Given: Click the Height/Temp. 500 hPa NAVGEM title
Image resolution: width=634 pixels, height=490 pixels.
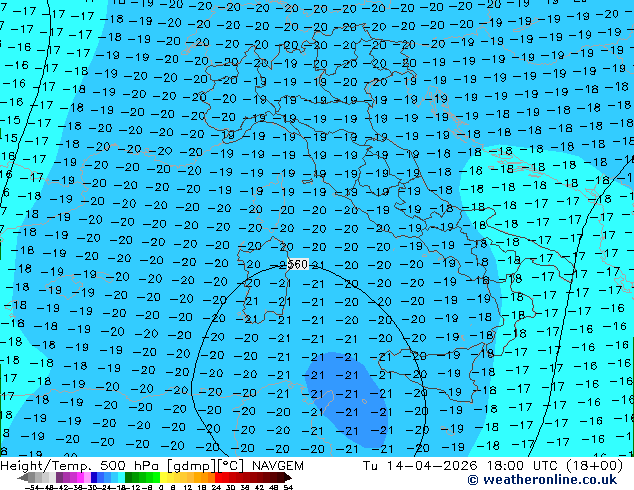Looking at the screenshot, I should point(152,466).
